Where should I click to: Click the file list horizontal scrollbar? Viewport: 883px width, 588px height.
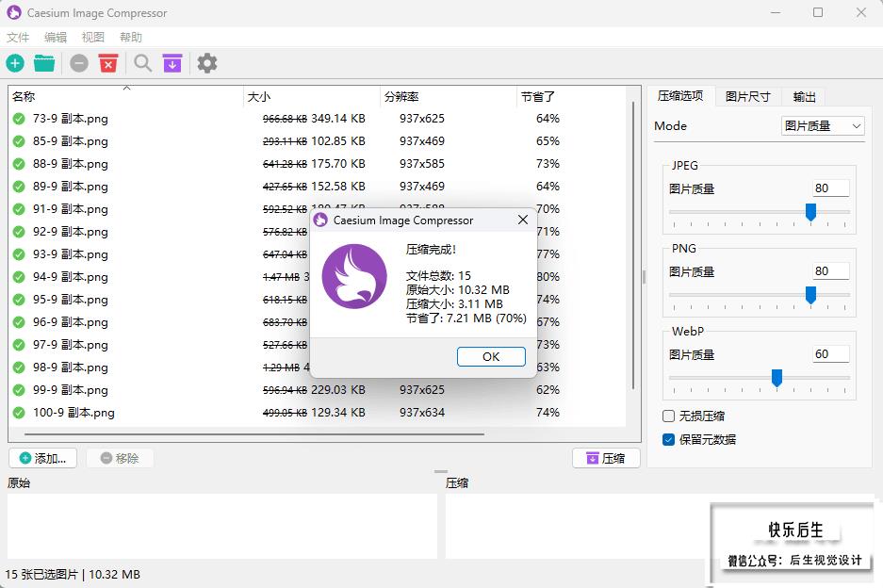pyautogui.click(x=254, y=434)
